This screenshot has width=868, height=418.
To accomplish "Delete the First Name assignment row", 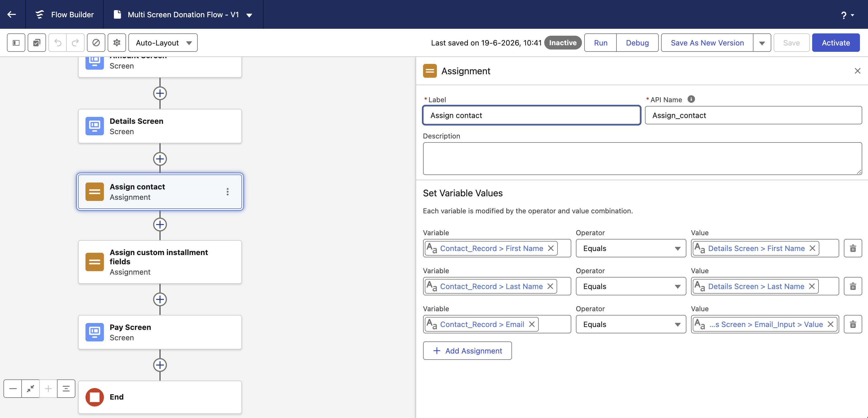I will pyautogui.click(x=853, y=248).
